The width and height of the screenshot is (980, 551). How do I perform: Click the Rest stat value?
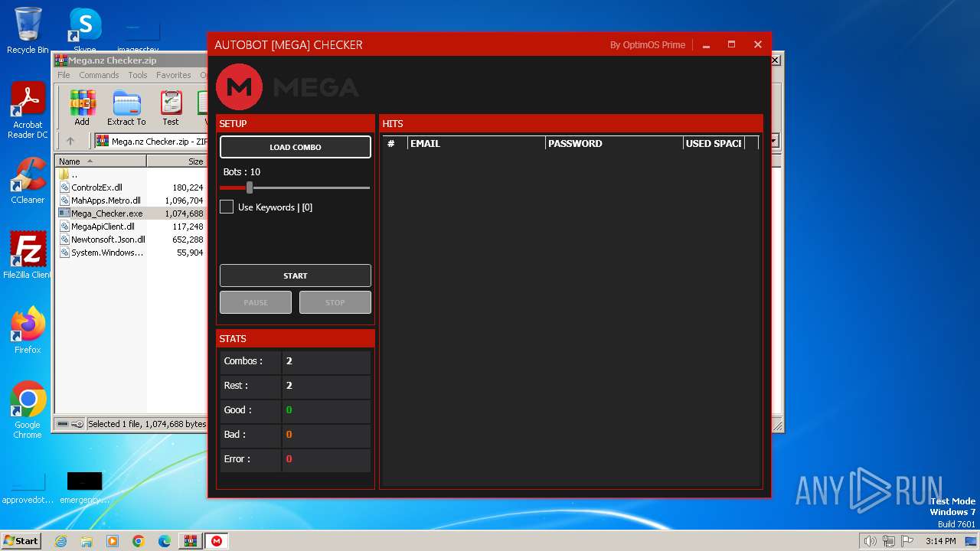click(x=289, y=386)
